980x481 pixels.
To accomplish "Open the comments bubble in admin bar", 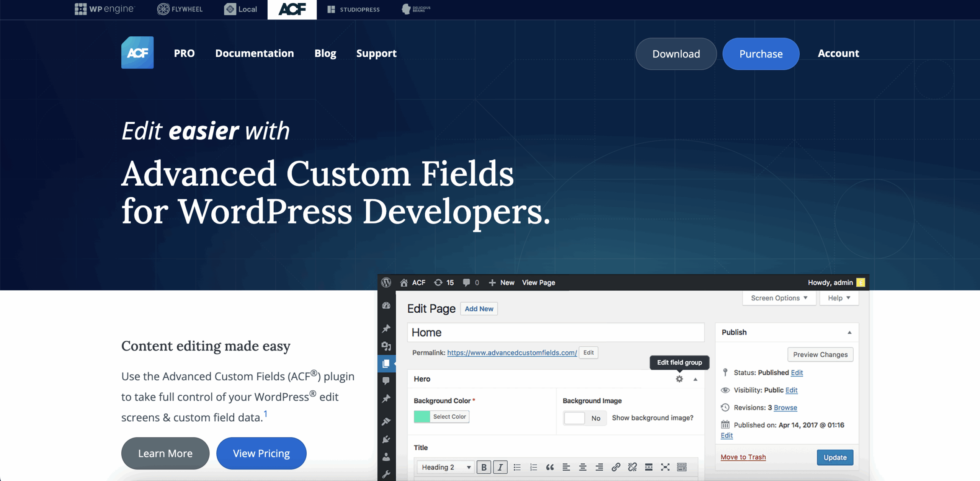I will point(466,282).
